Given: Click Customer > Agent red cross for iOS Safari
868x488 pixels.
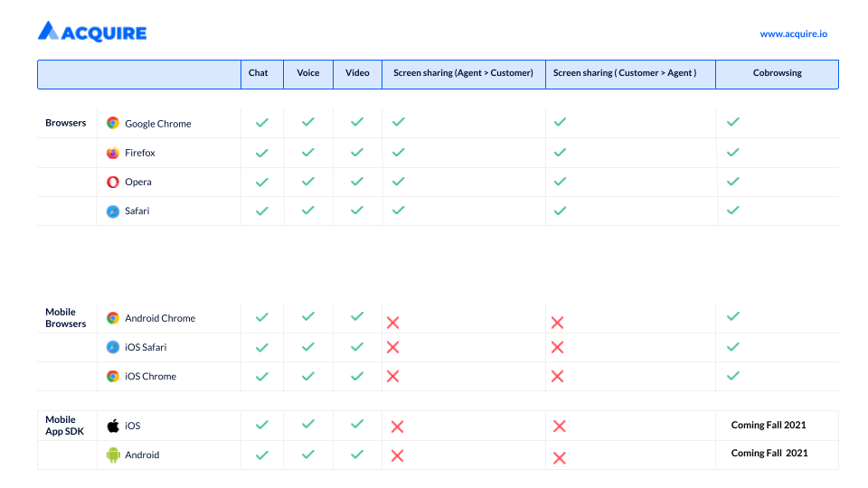Looking at the screenshot, I should (558, 347).
